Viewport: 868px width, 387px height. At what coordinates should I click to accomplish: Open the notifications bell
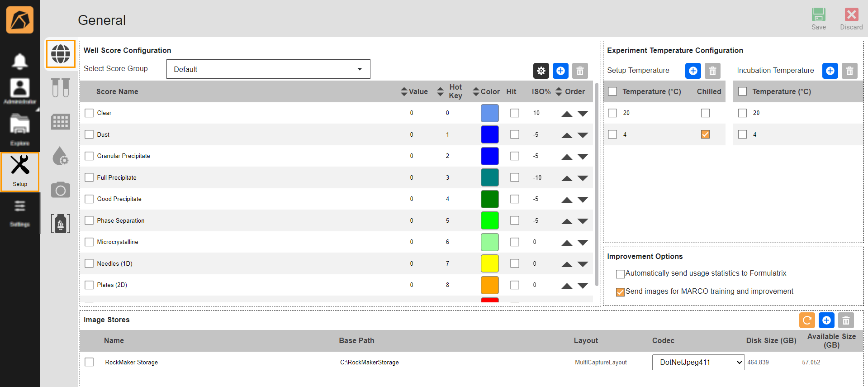[19, 61]
